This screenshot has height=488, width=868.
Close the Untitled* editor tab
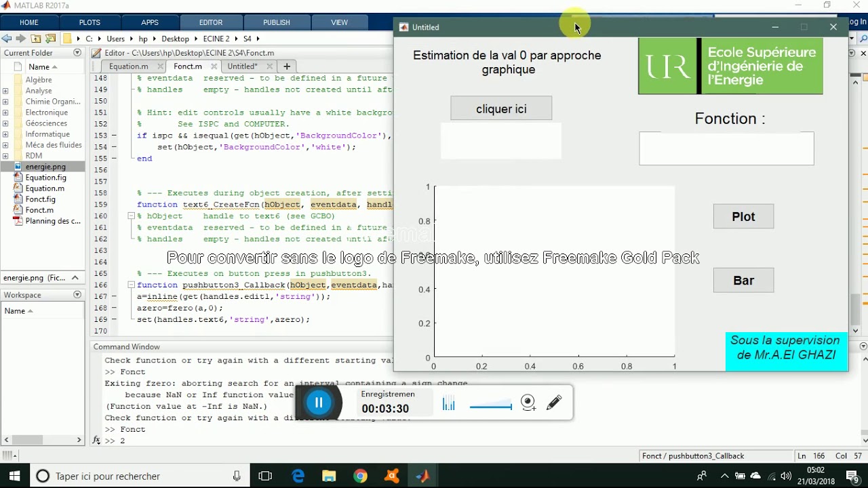tap(270, 66)
